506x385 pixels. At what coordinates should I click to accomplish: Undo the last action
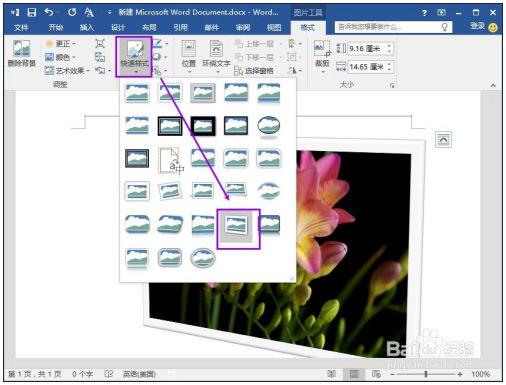pyautogui.click(x=49, y=13)
